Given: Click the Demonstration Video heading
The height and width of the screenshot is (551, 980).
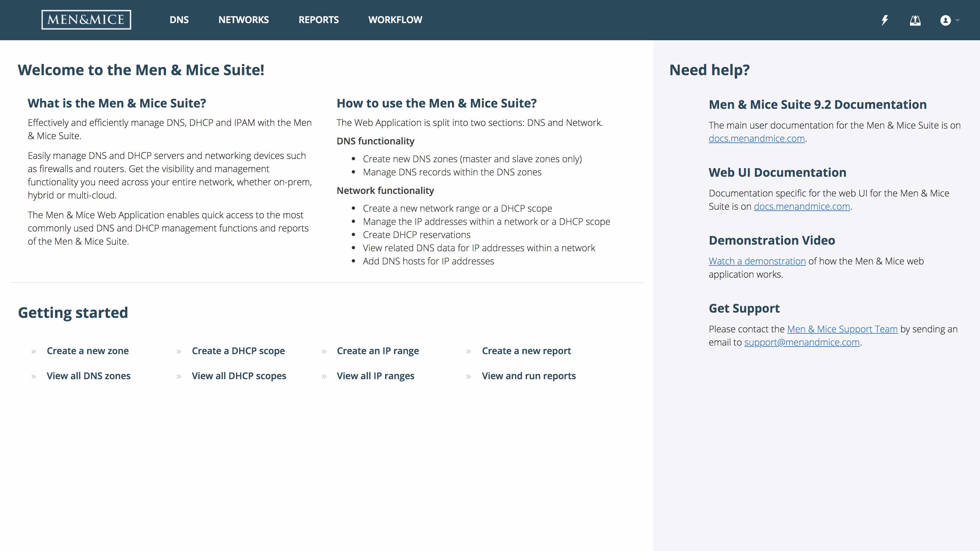Looking at the screenshot, I should pyautogui.click(x=771, y=240).
